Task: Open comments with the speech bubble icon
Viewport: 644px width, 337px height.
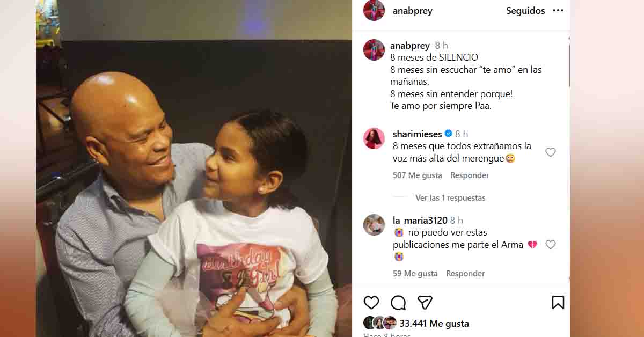Action: coord(398,303)
